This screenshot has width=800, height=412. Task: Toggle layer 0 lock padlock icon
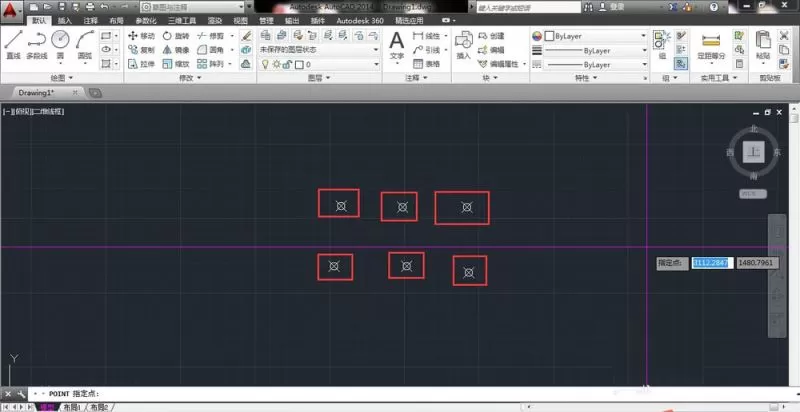click(x=287, y=65)
